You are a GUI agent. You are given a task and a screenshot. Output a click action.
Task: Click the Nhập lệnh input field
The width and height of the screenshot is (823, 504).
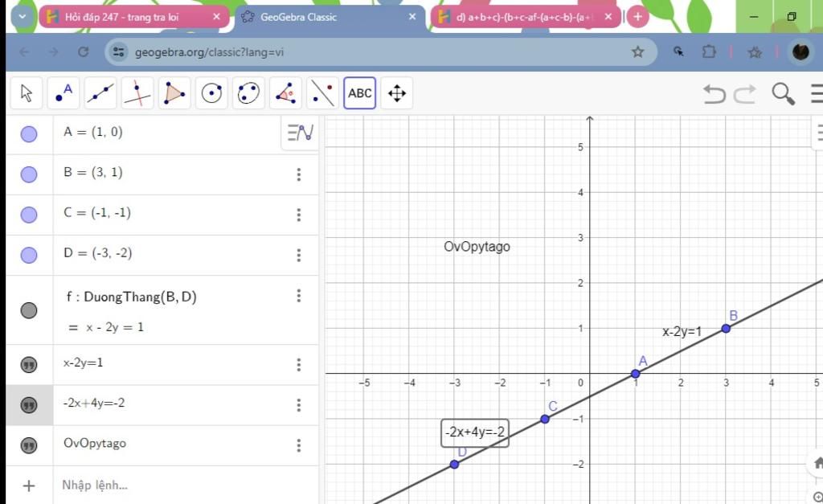point(186,485)
